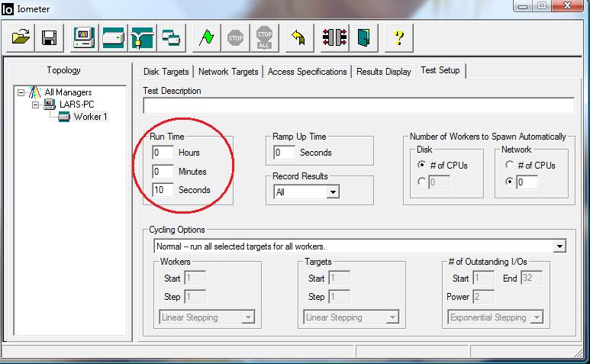Open the Targets Linear Stepping dropdown

pos(392,317)
